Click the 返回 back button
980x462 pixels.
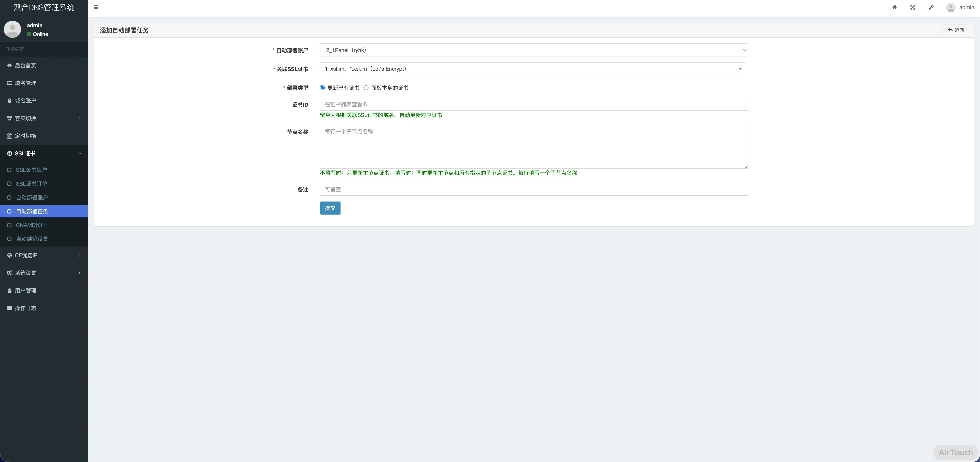[x=955, y=30]
